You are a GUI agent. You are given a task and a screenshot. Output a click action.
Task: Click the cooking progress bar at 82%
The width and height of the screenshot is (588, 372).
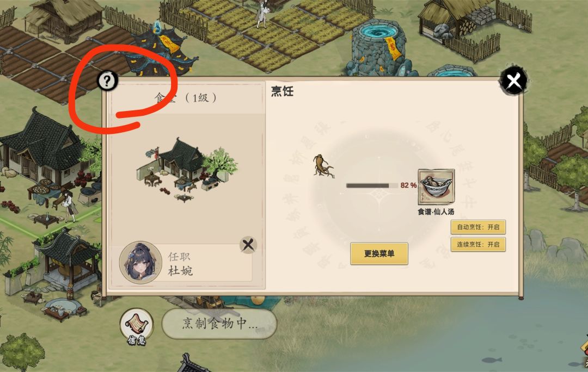(x=372, y=185)
